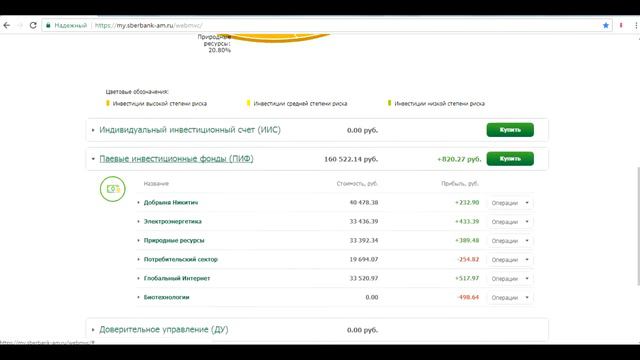This screenshot has width=640, height=360.
Task: Click the browser forward arrow
Action: tap(20, 25)
